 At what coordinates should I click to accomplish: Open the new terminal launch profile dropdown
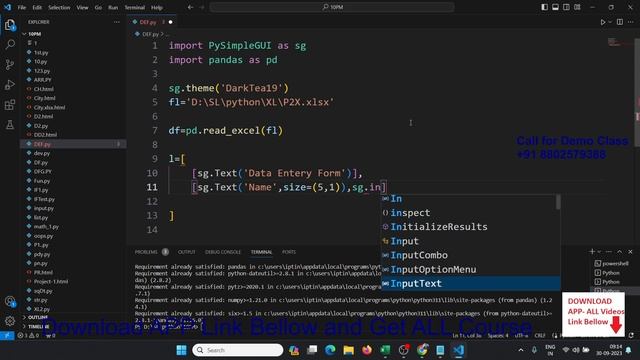(x=599, y=252)
